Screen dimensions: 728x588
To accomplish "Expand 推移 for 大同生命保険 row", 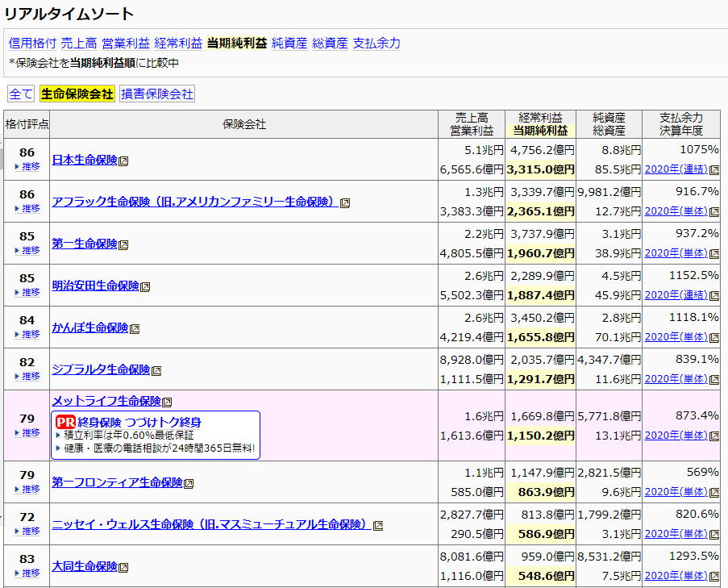I will tap(27, 573).
